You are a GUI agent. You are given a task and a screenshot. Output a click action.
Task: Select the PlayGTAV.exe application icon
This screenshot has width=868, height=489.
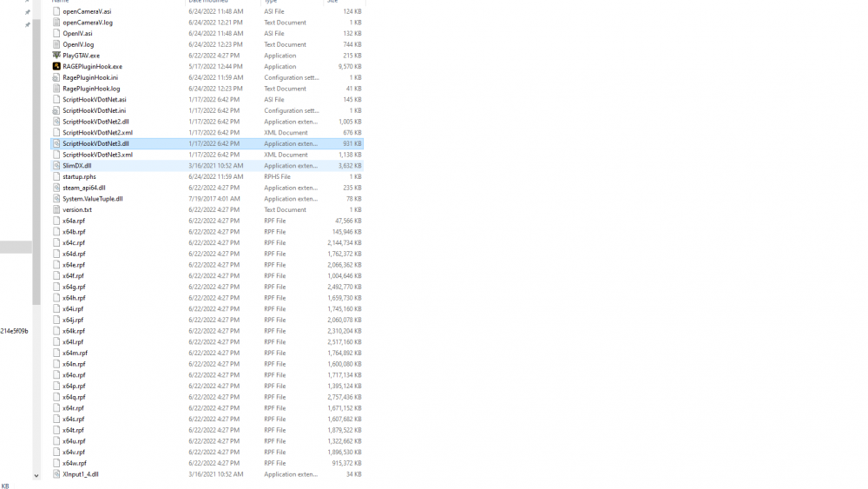click(x=56, y=56)
